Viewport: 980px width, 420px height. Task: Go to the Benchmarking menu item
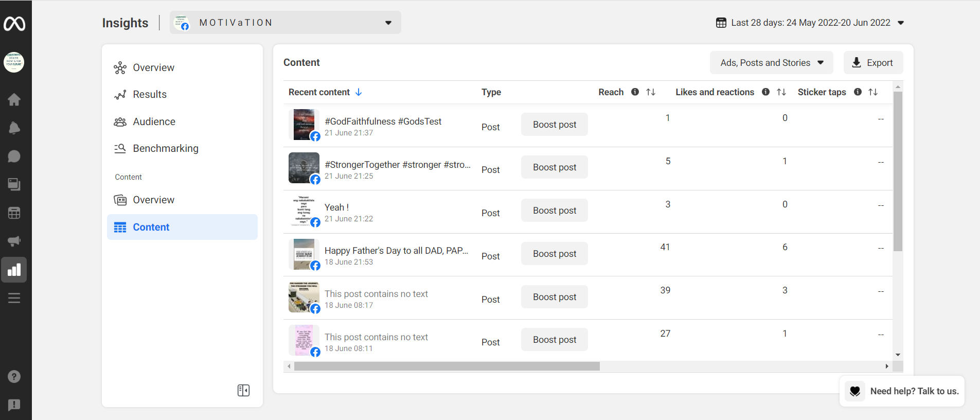pyautogui.click(x=165, y=148)
